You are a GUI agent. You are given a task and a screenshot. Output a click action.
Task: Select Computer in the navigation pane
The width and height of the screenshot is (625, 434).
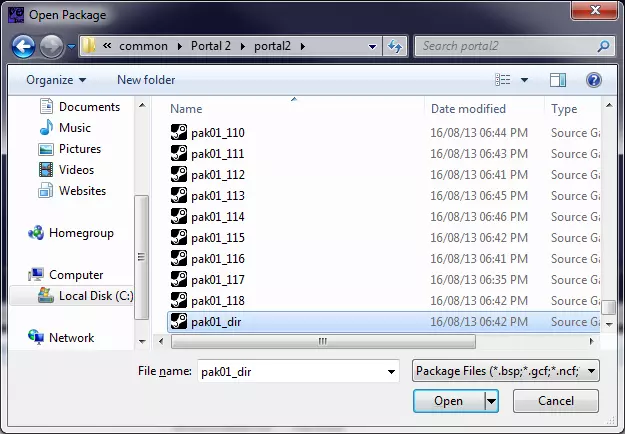tap(66, 275)
